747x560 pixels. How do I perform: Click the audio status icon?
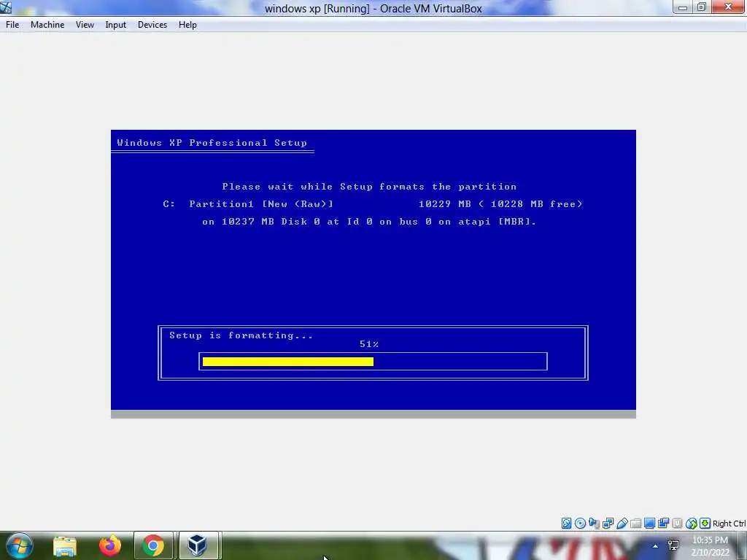tap(594, 524)
